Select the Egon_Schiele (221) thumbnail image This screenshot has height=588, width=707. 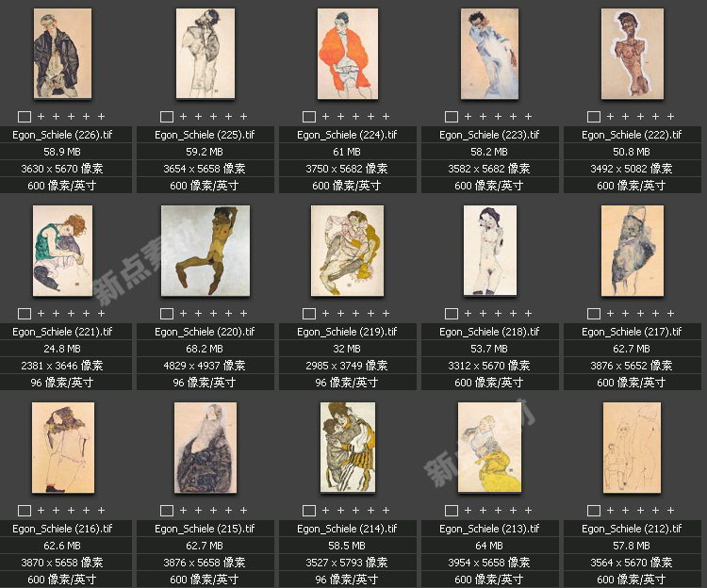tap(62, 251)
